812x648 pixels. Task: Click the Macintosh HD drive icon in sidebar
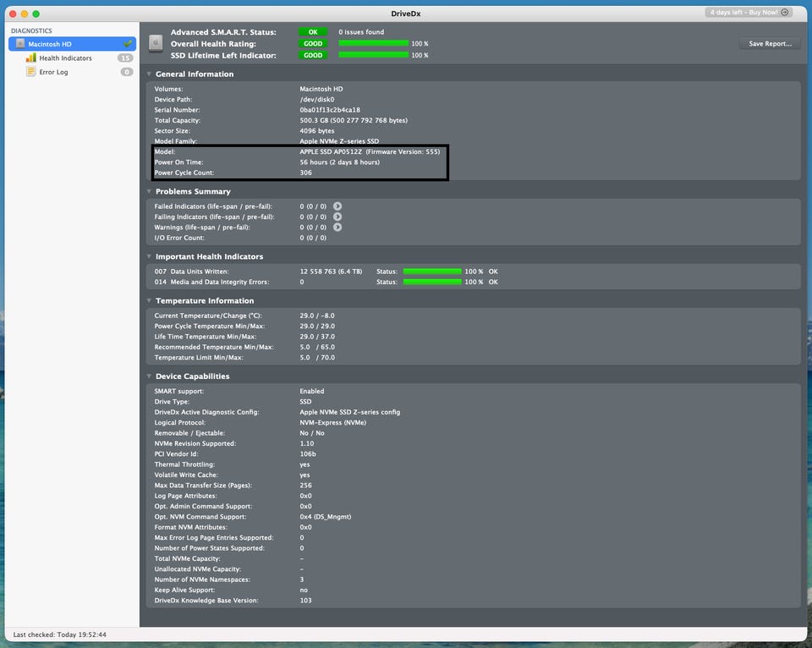coord(19,43)
